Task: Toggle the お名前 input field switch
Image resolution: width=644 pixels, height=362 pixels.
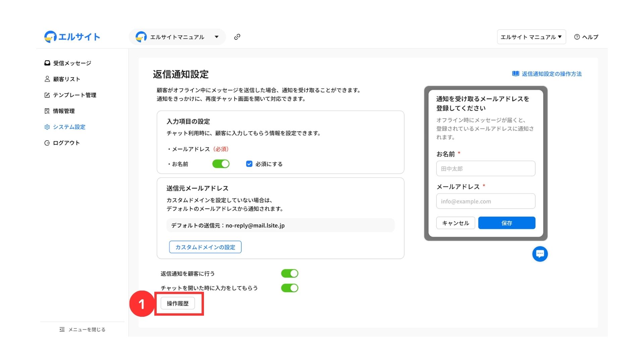Action: point(221,164)
